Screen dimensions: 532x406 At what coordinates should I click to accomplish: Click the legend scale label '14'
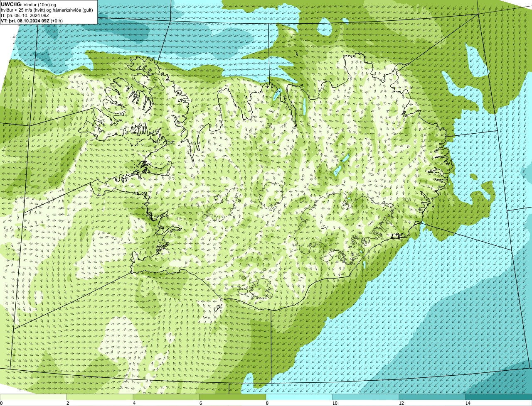coord(468,403)
